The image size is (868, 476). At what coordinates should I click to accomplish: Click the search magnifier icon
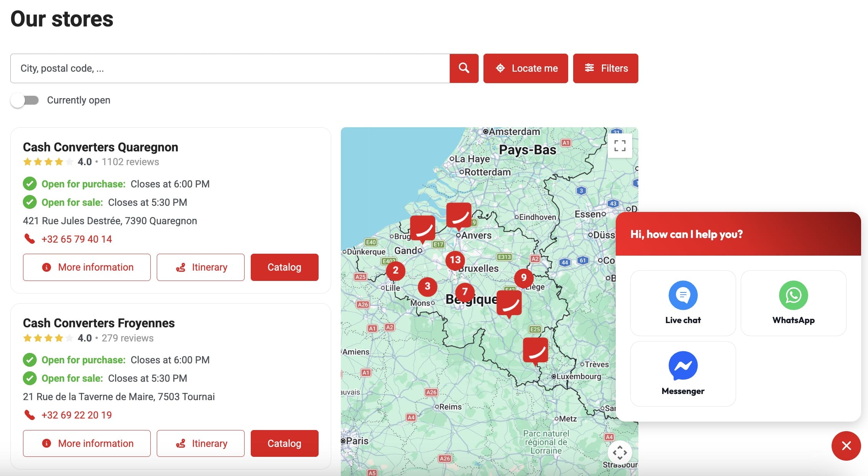464,68
